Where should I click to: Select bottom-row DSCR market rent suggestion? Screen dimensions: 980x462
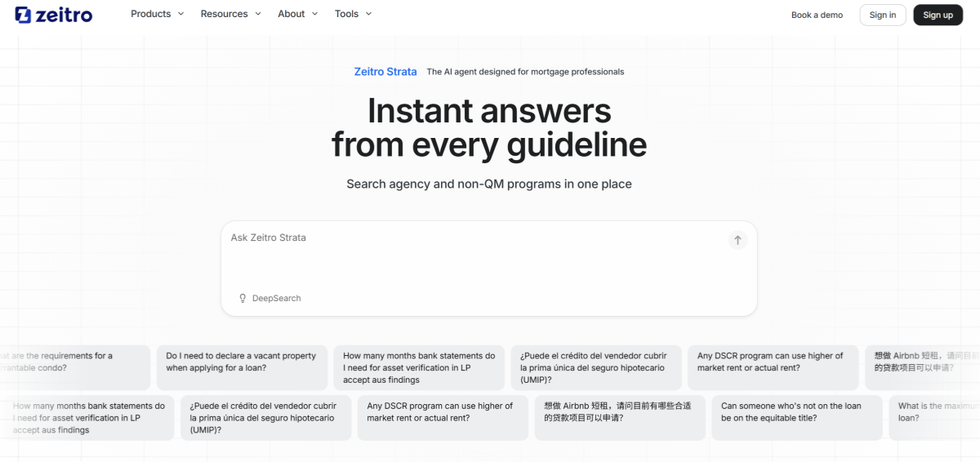[443, 418]
